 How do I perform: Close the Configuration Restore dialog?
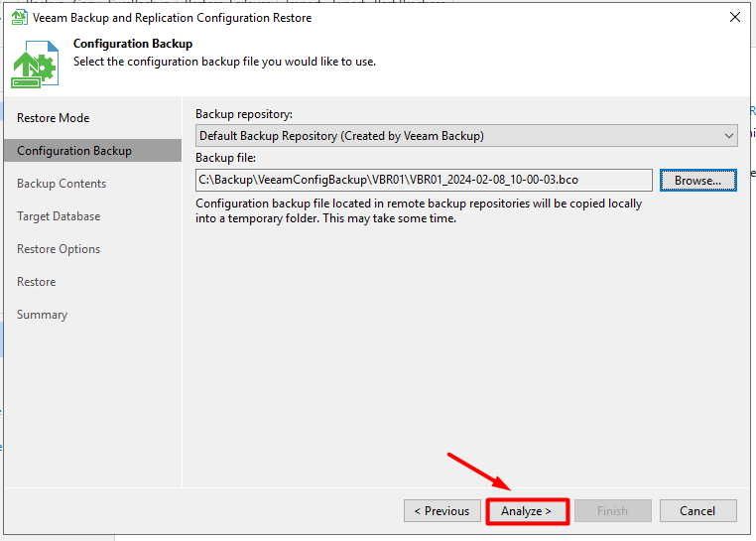coord(735,18)
